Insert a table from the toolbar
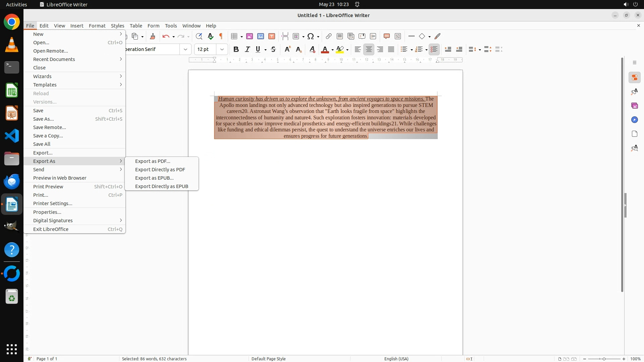 pos(234,36)
